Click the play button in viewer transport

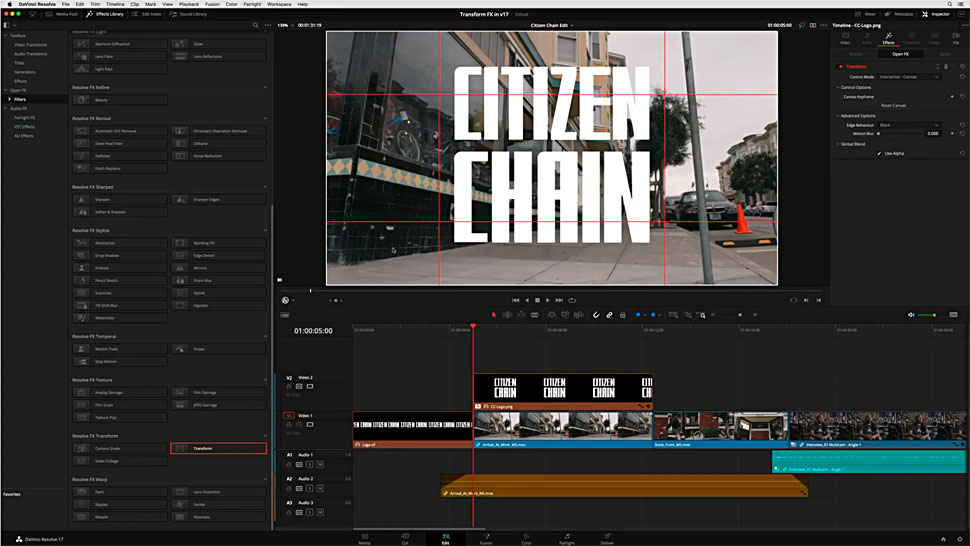pos(547,300)
